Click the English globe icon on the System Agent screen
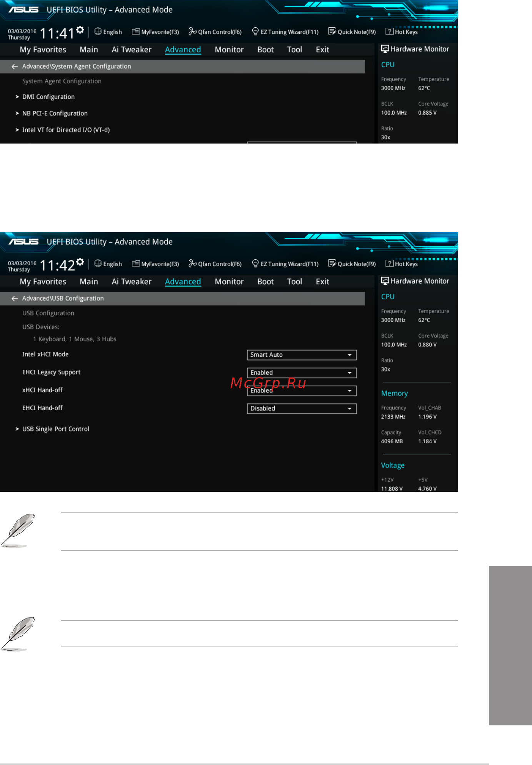This screenshot has width=532, height=765. (x=98, y=32)
